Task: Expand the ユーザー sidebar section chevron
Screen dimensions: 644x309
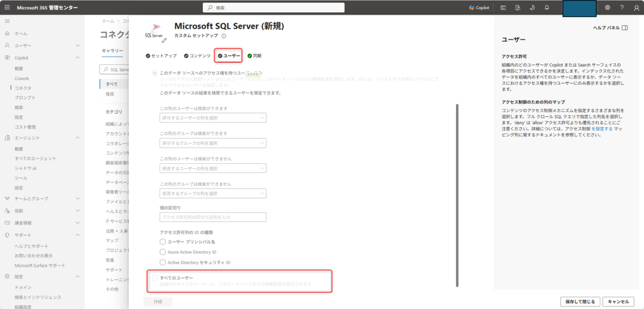Action: (x=78, y=46)
